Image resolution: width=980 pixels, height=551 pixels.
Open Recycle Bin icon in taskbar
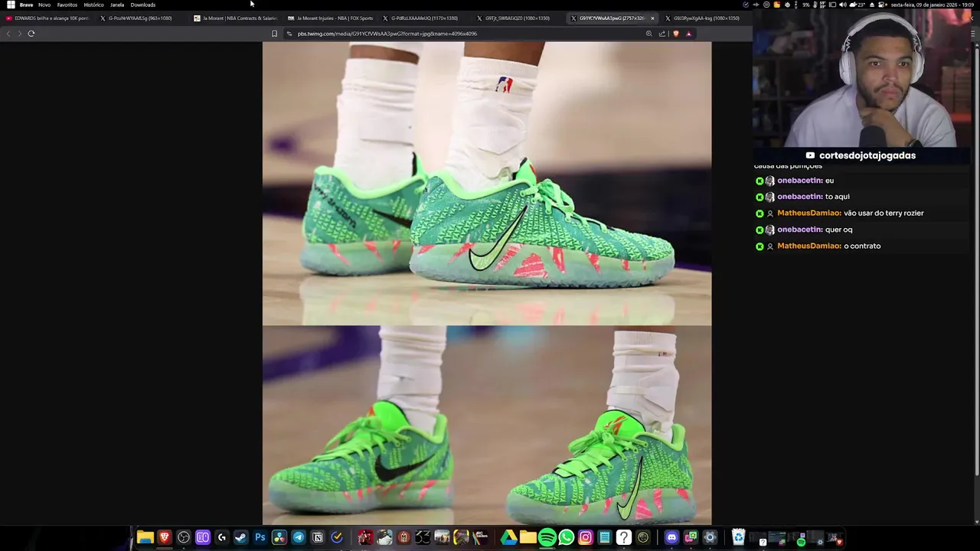[738, 537]
